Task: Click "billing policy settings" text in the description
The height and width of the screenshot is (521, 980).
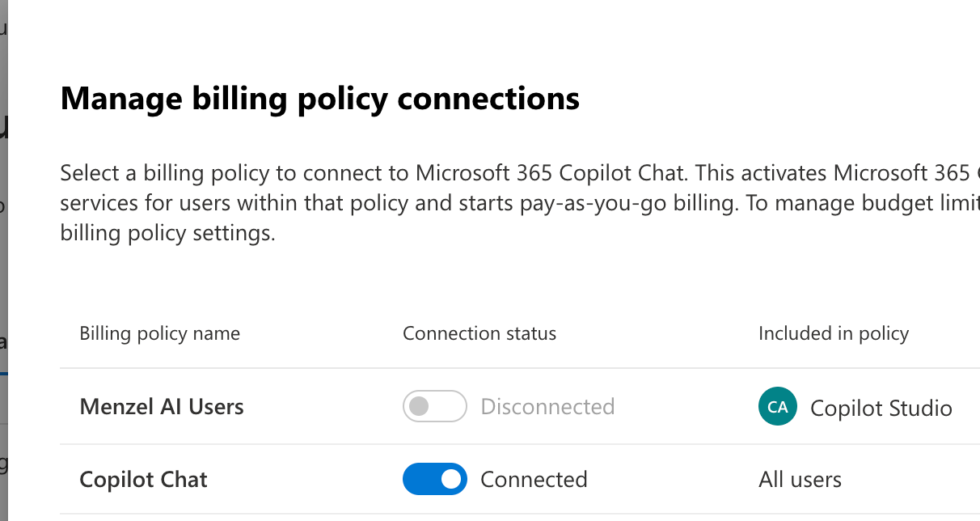Action: pyautogui.click(x=167, y=235)
